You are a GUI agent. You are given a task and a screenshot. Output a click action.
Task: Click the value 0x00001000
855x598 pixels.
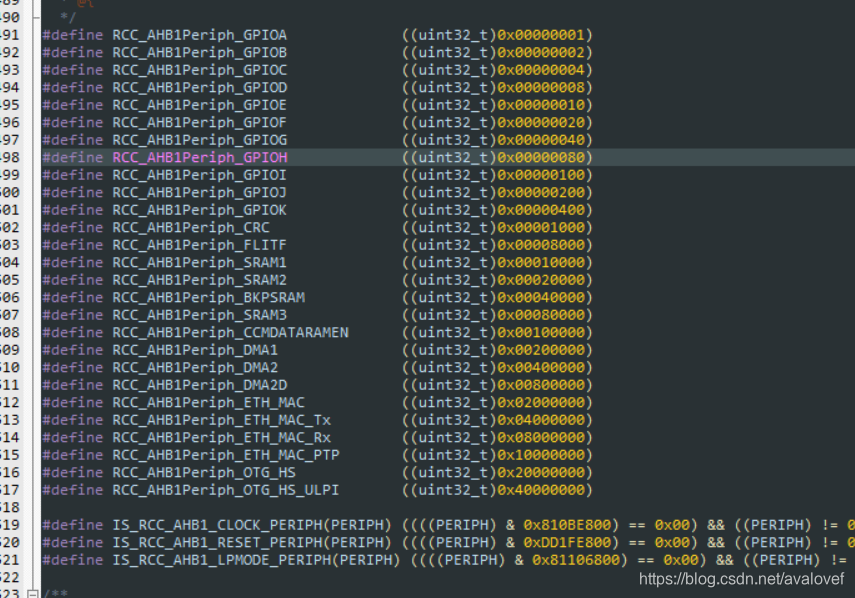point(541,227)
